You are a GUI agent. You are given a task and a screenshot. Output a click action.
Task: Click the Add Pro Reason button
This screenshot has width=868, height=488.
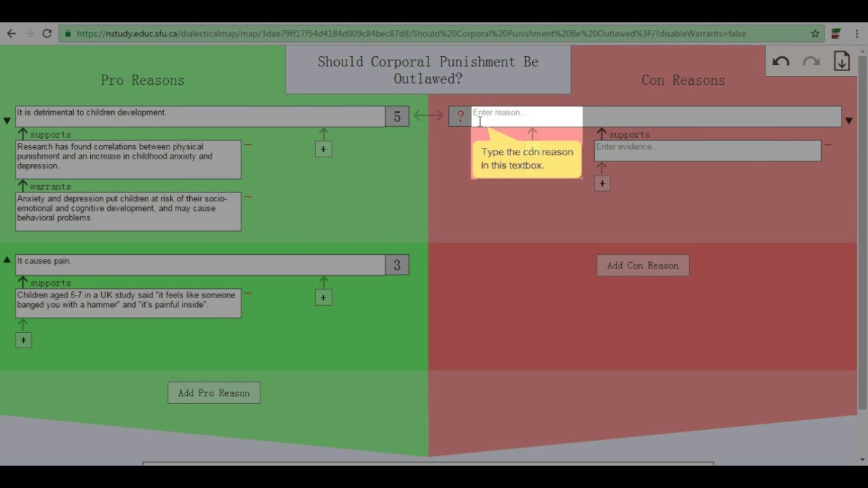(x=214, y=393)
